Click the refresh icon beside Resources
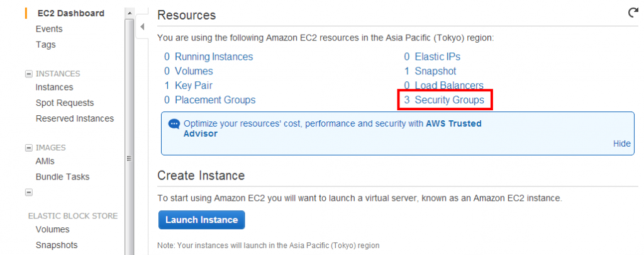The width and height of the screenshot is (644, 255). (633, 13)
